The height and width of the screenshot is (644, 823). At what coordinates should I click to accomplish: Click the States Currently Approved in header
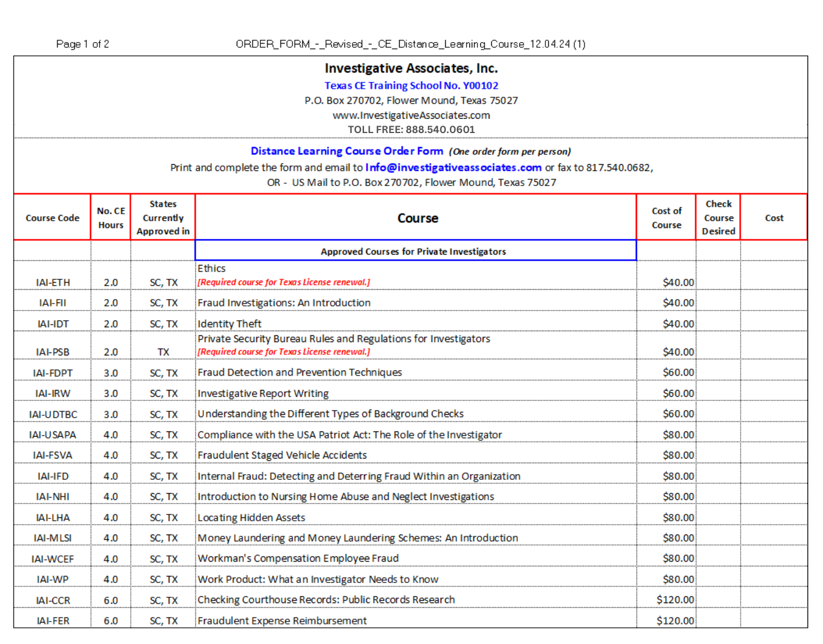click(163, 217)
